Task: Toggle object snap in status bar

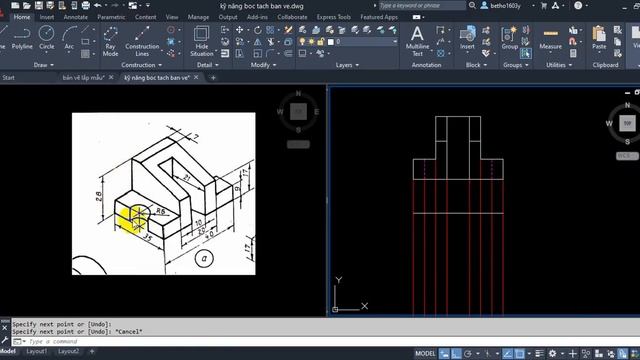Action: 519,353
